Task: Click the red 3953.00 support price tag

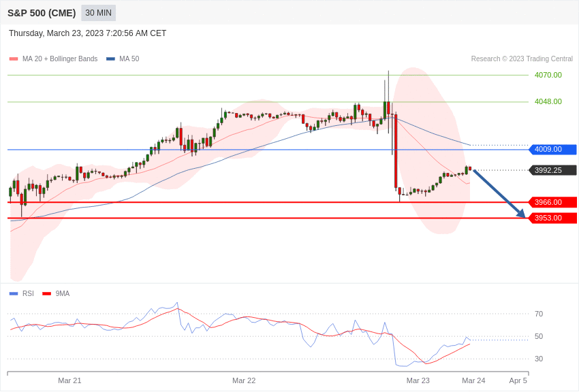Action: (553, 218)
